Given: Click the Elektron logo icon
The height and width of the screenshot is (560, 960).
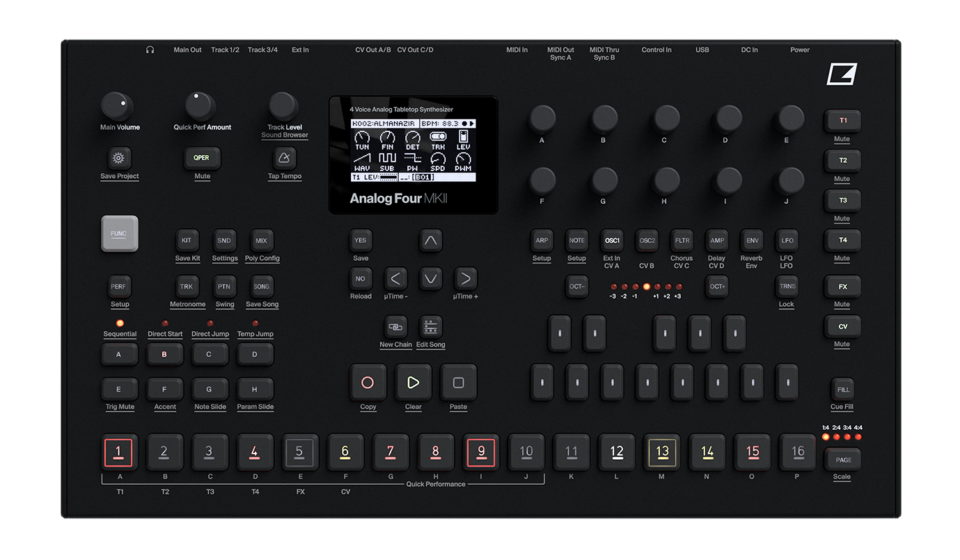Looking at the screenshot, I should click(x=841, y=74).
